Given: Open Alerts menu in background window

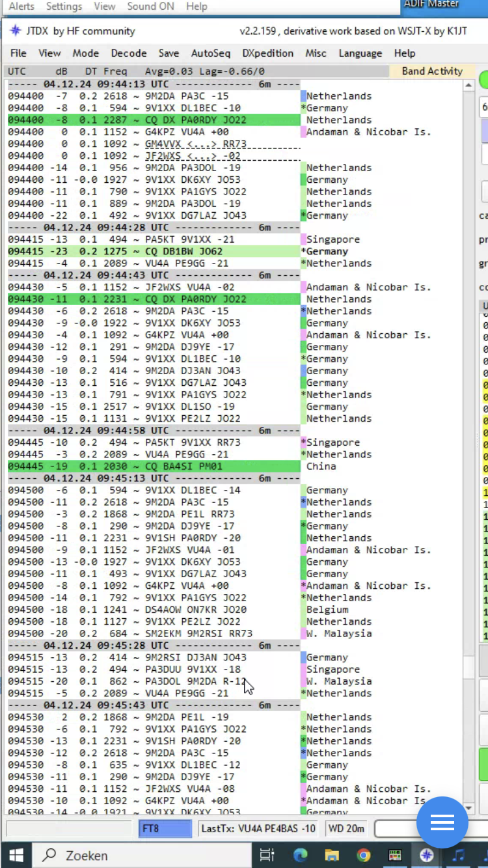Looking at the screenshot, I should 21,7.
